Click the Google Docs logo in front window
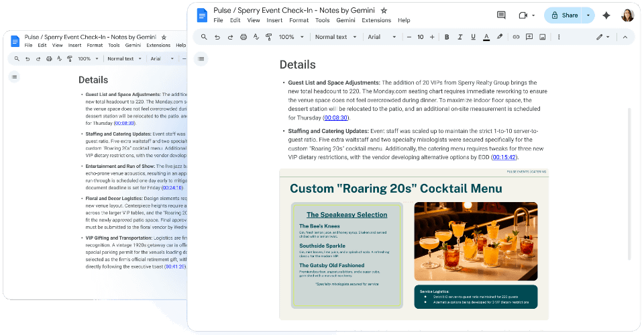Screen dimensions: 644x335 [202, 15]
